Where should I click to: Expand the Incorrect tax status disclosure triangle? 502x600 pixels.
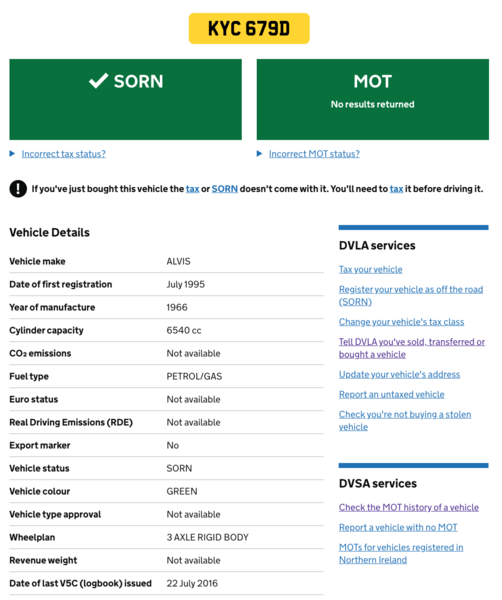pos(12,153)
